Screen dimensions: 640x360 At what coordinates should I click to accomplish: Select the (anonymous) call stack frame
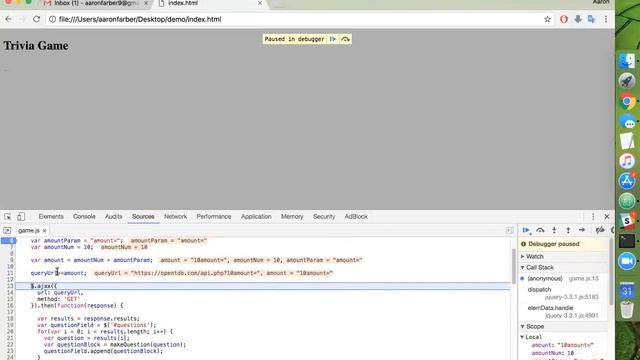pyautogui.click(x=564, y=278)
